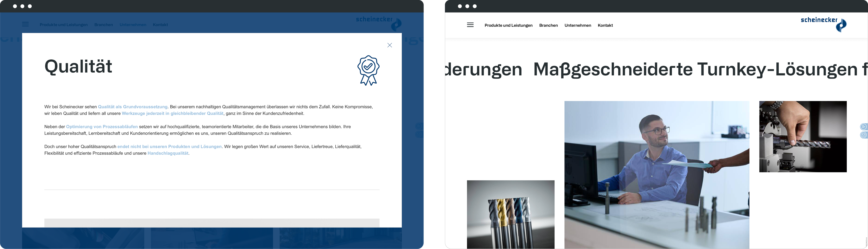Open Kontakt in the right window nav

click(x=605, y=25)
